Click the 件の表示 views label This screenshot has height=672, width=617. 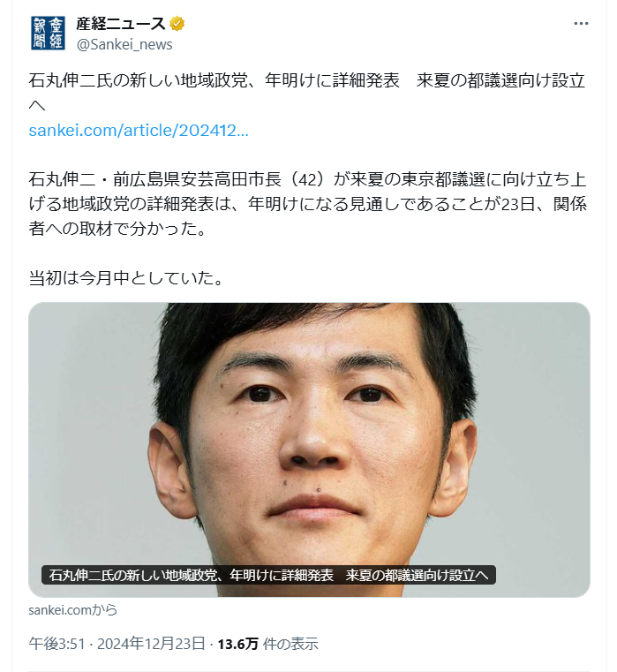point(290,644)
